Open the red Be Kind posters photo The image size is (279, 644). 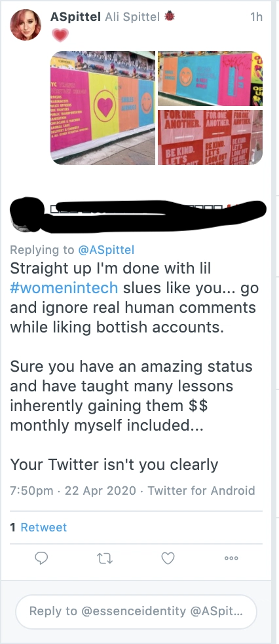click(210, 137)
